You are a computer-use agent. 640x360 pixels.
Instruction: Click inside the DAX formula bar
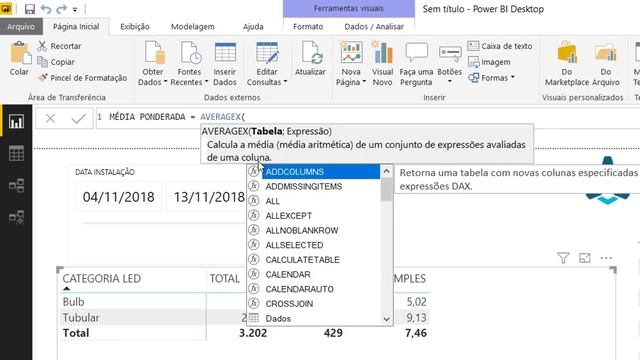click(x=367, y=117)
